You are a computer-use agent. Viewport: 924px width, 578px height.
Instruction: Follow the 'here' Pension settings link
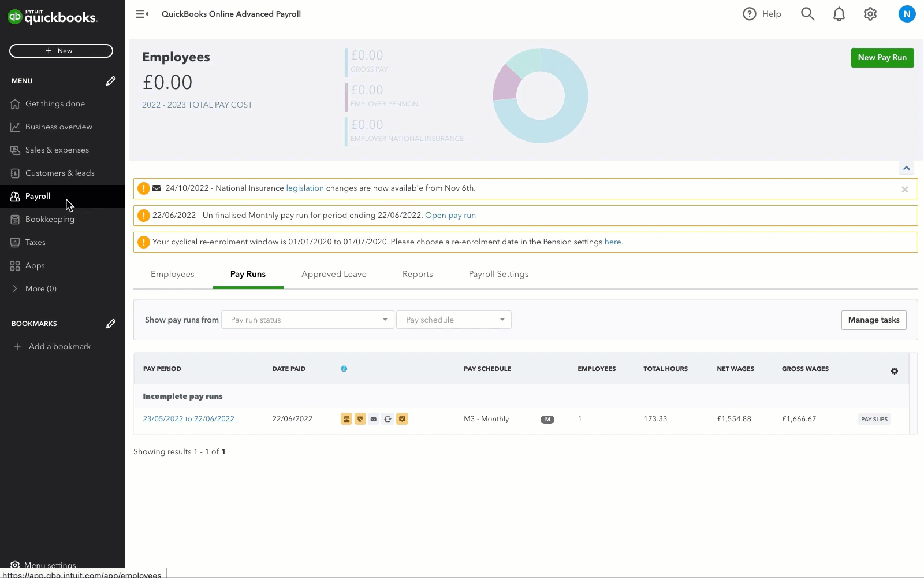(x=613, y=242)
